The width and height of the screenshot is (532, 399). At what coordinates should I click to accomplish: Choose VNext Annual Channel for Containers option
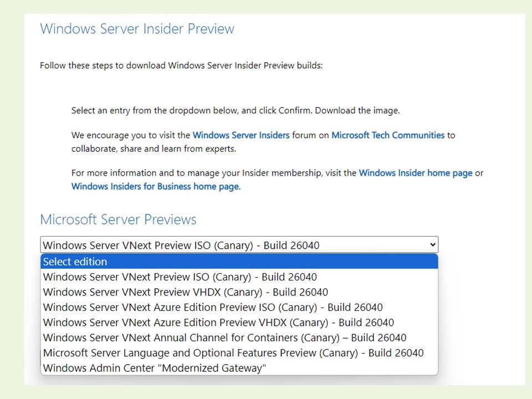point(239,337)
